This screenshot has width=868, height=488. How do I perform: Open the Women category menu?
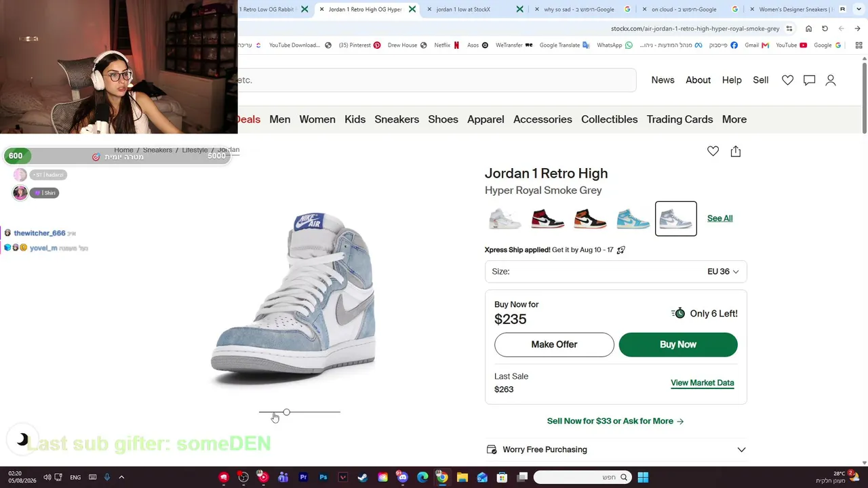(317, 119)
